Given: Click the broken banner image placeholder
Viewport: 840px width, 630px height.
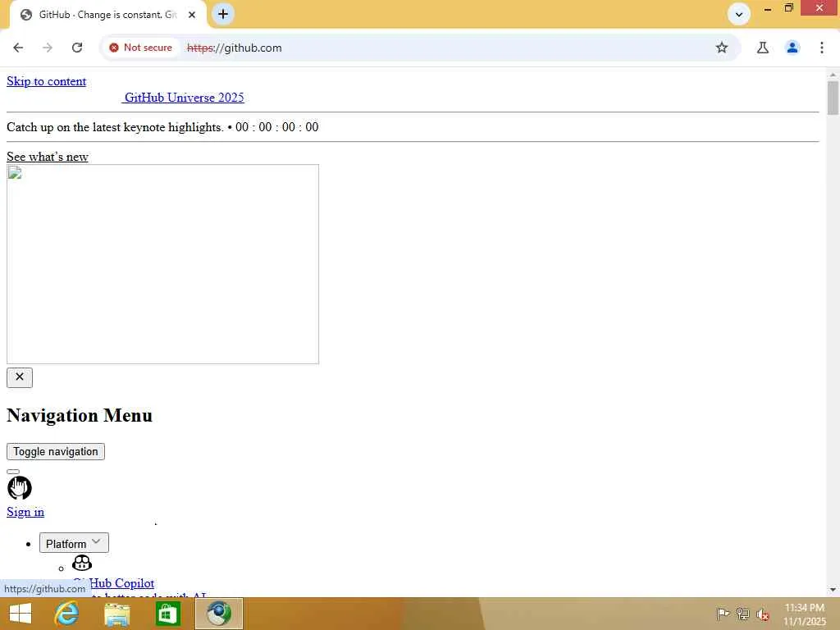Looking at the screenshot, I should [x=163, y=264].
